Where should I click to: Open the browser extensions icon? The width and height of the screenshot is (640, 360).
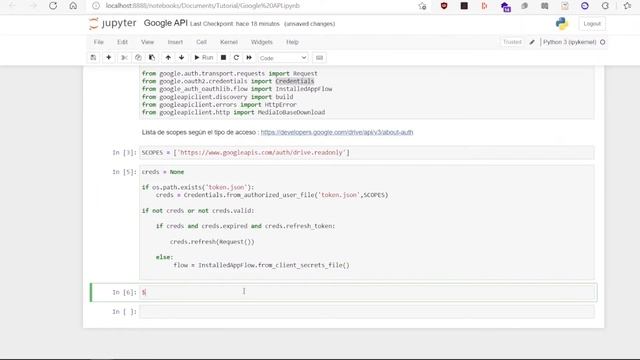point(524,6)
